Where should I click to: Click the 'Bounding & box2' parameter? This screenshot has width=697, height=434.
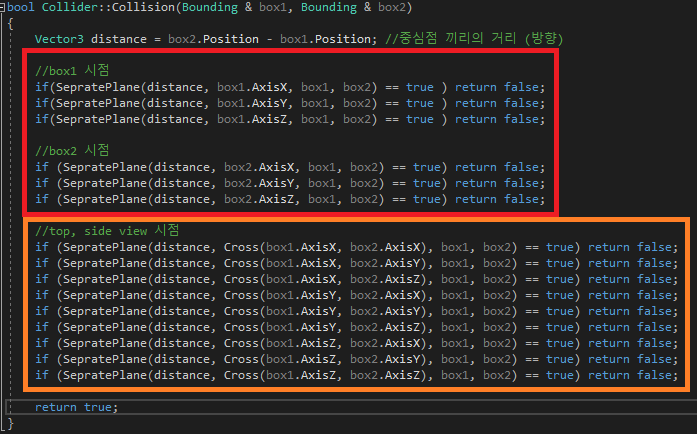pos(354,8)
